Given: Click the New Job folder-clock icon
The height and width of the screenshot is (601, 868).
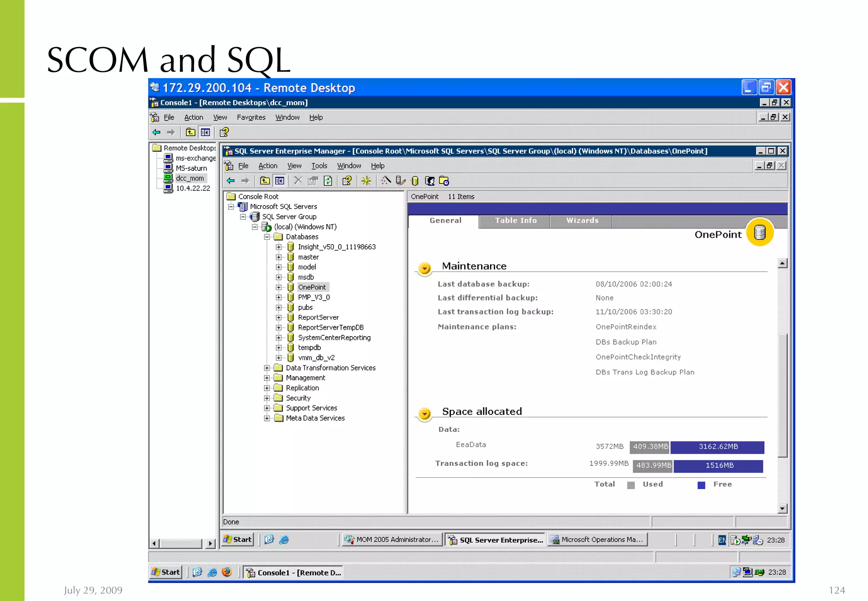Looking at the screenshot, I should pyautogui.click(x=444, y=181).
